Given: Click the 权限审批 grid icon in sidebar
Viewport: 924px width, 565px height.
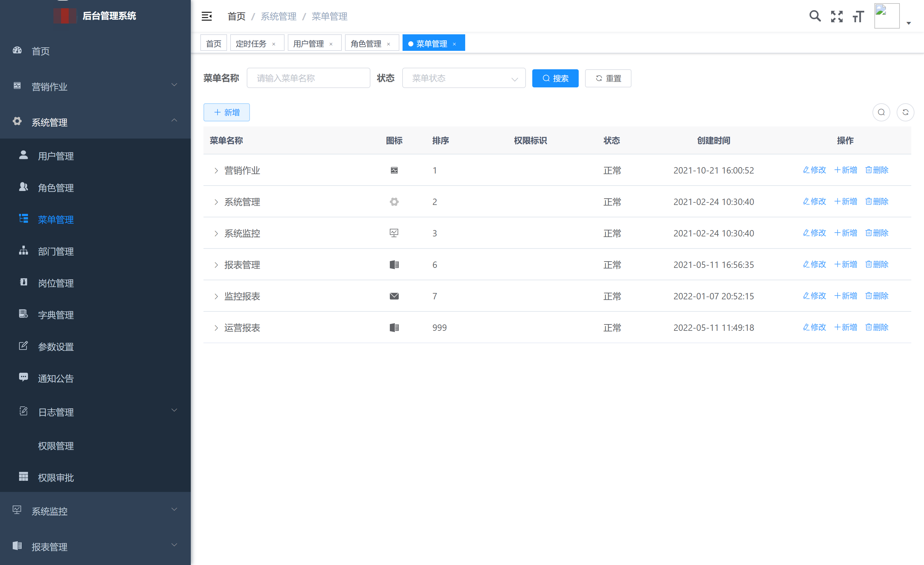Looking at the screenshot, I should click(23, 477).
